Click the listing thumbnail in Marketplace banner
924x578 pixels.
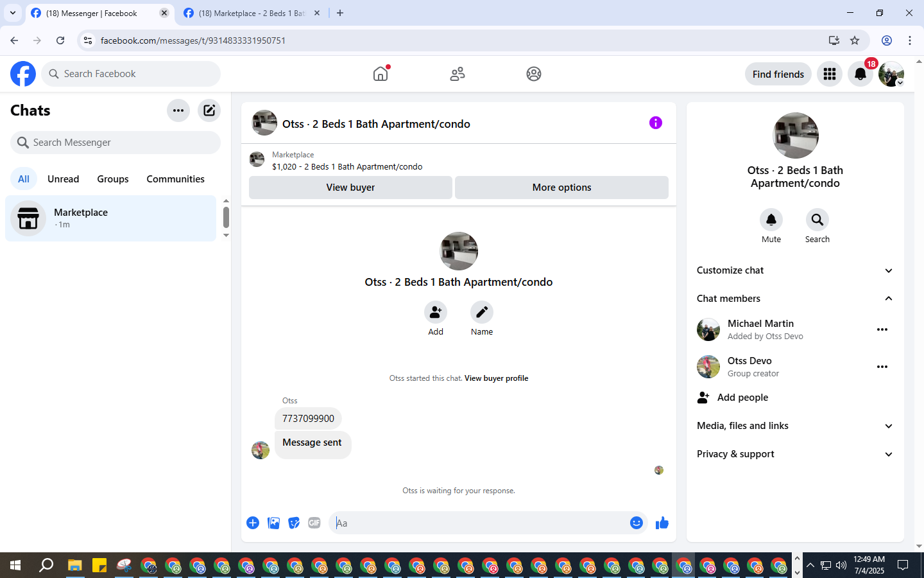pyautogui.click(x=257, y=159)
